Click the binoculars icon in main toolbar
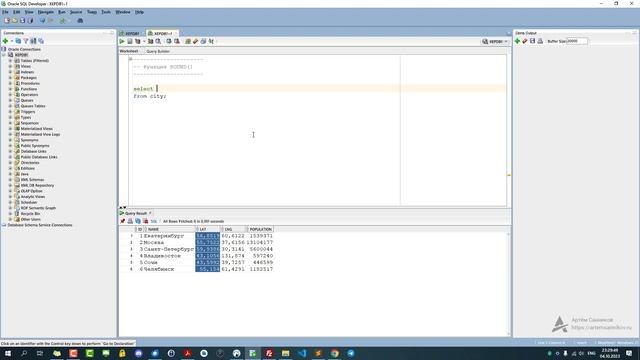The width and height of the screenshot is (640, 360). (80, 20)
